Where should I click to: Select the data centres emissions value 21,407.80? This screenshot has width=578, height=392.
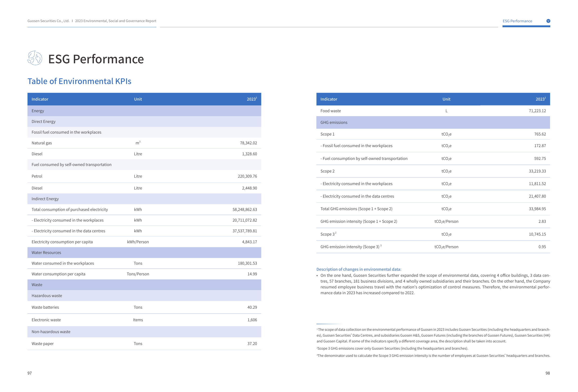pyautogui.click(x=537, y=196)
